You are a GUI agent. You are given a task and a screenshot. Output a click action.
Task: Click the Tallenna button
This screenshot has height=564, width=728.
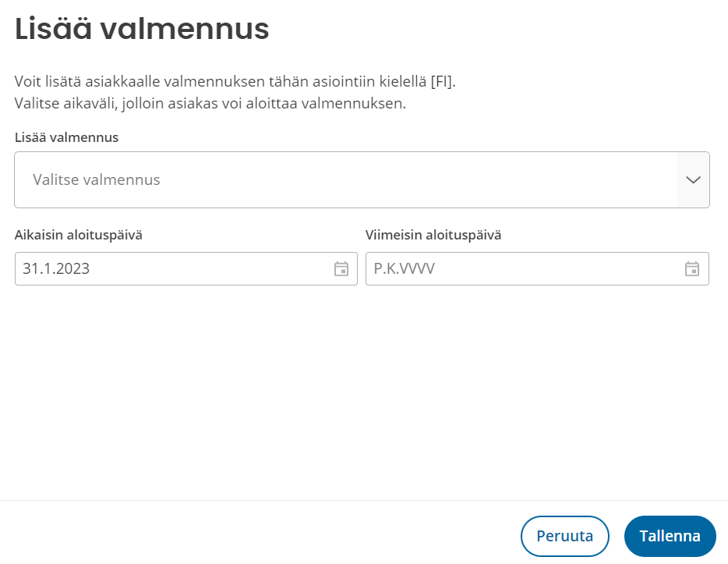(x=670, y=536)
